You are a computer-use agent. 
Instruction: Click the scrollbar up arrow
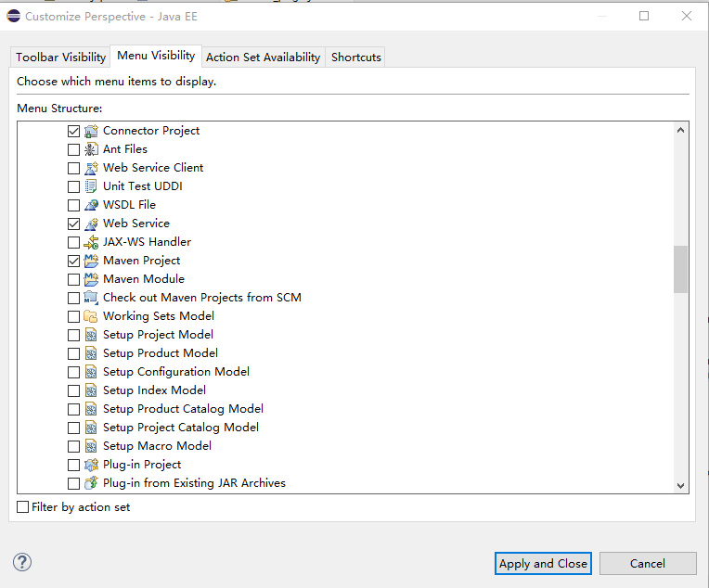click(680, 131)
